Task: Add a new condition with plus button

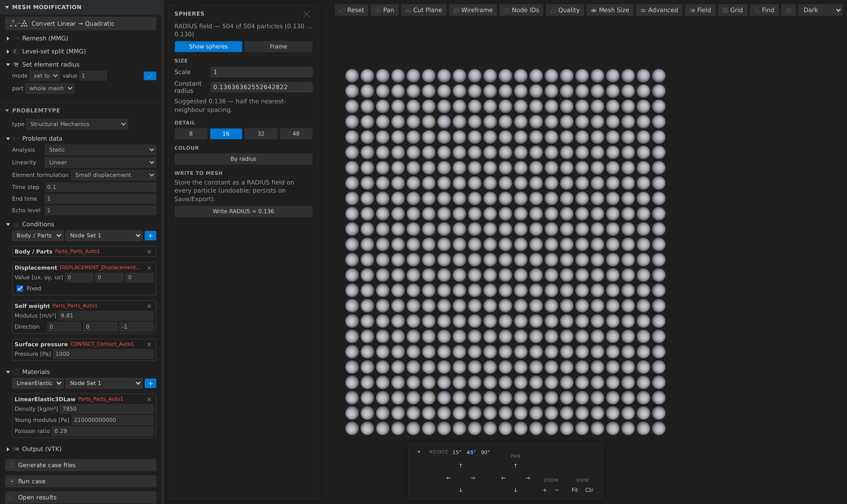Action: point(150,236)
